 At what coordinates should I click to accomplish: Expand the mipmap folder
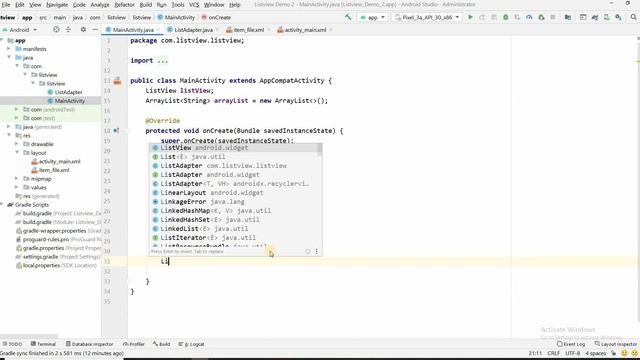click(17, 178)
